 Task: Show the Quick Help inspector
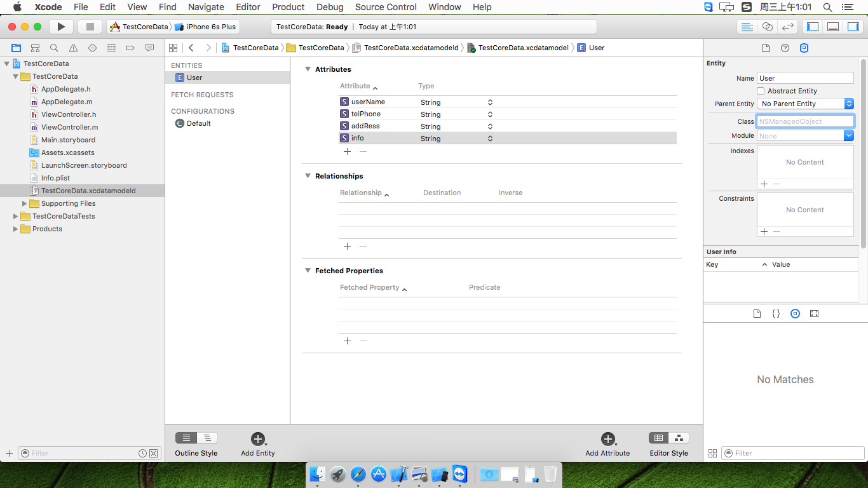[785, 48]
